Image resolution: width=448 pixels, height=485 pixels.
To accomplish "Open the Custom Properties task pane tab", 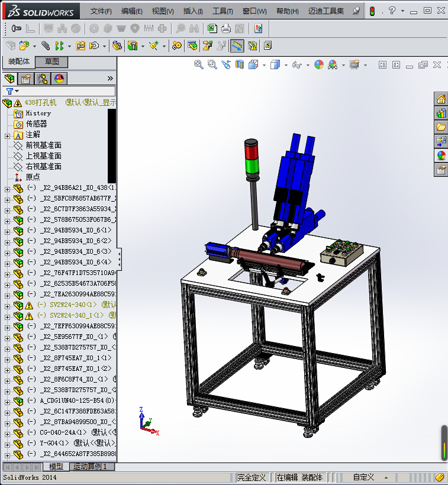I will 441,170.
